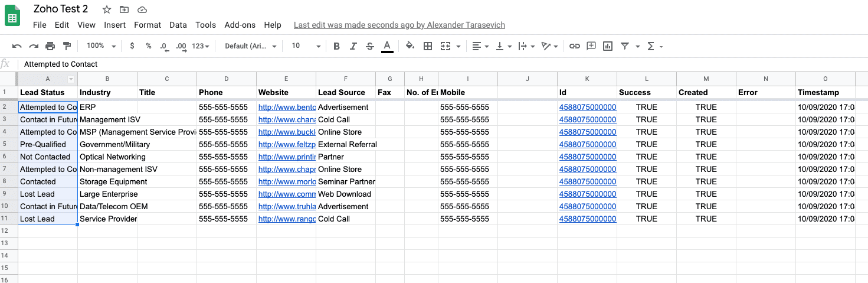Toggle Italic formatting
868x283 pixels.
pos(353,46)
